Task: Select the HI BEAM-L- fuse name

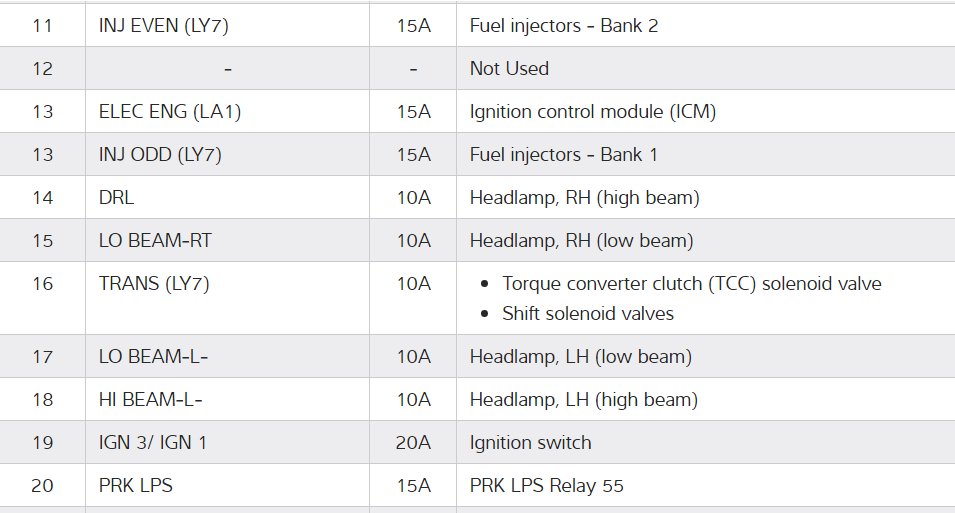Action: click(x=151, y=400)
